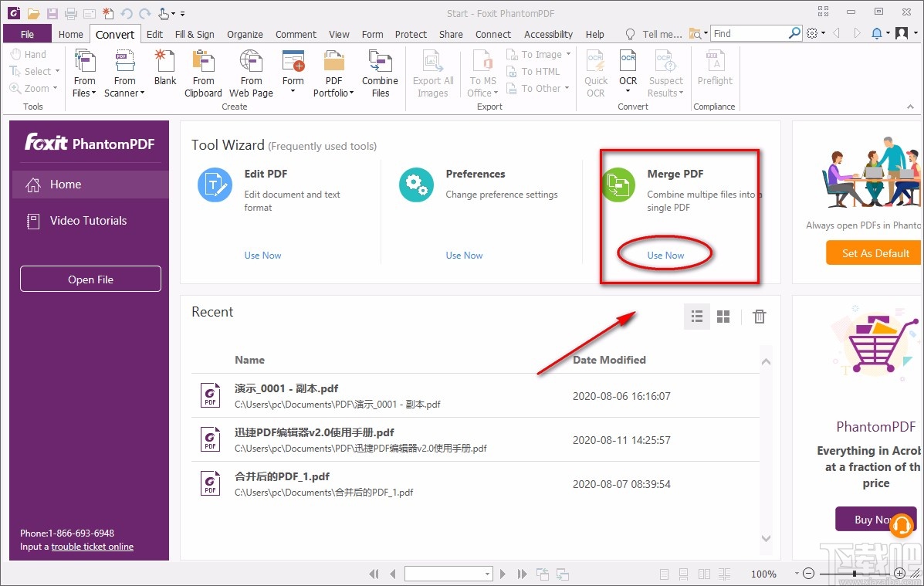Open the Comment ribbon tab
The width and height of the screenshot is (924, 586).
pyautogui.click(x=296, y=34)
